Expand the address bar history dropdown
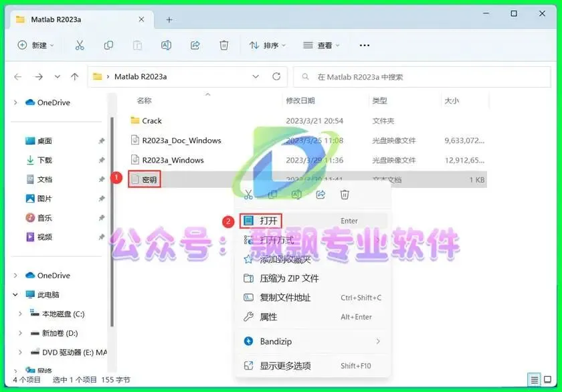The height and width of the screenshot is (392, 562). tap(256, 77)
